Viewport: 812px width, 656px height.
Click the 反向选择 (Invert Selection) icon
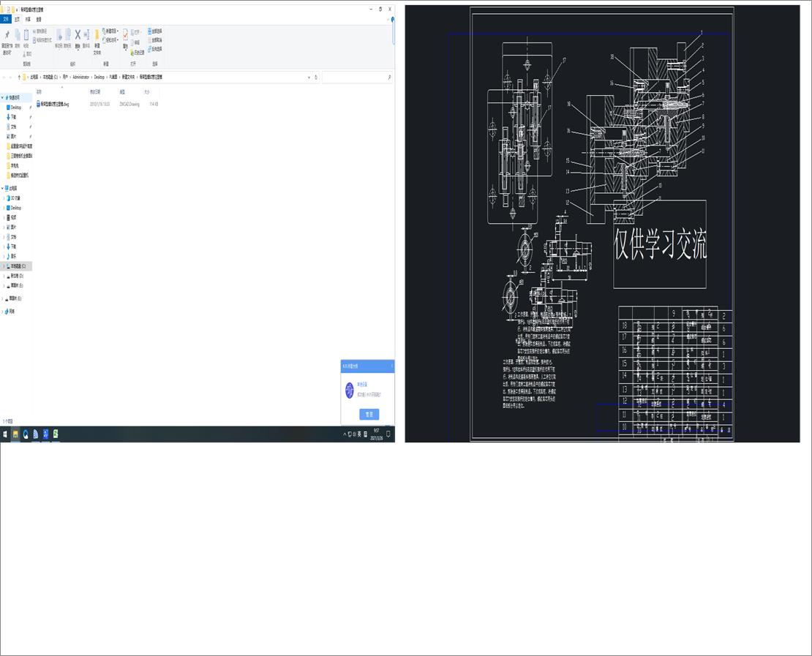coord(151,50)
